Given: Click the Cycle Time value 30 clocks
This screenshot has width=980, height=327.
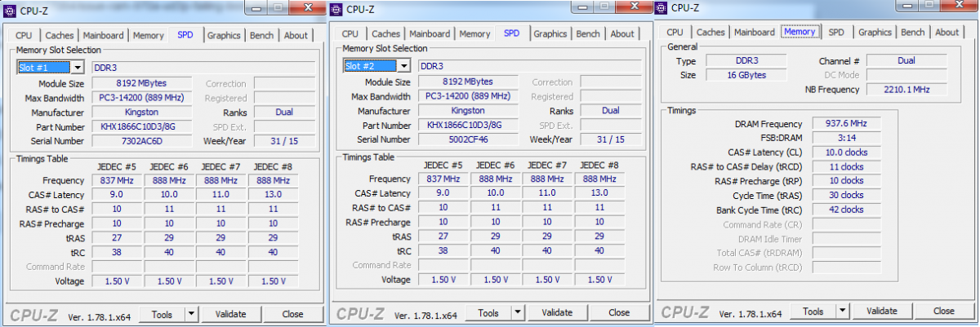Looking at the screenshot, I should [x=845, y=195].
